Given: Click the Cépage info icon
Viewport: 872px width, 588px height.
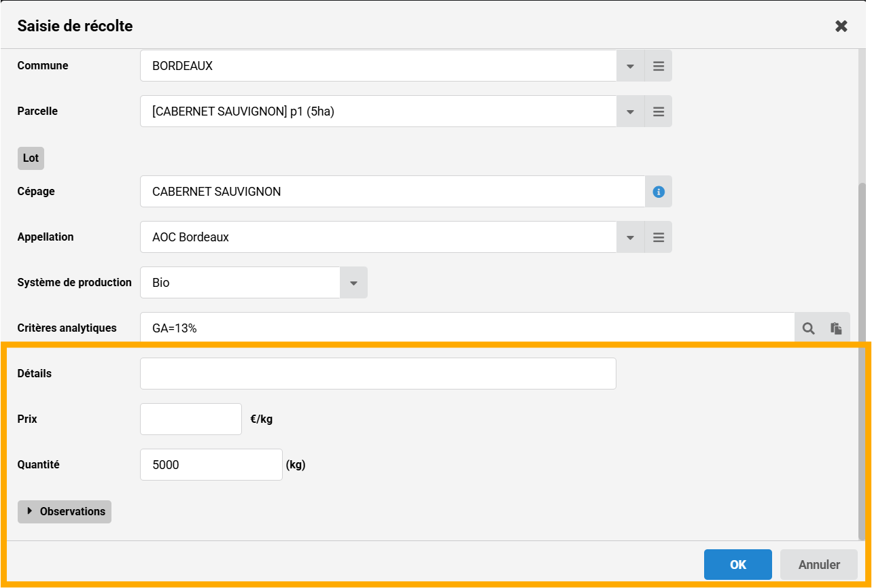Looking at the screenshot, I should tap(658, 192).
